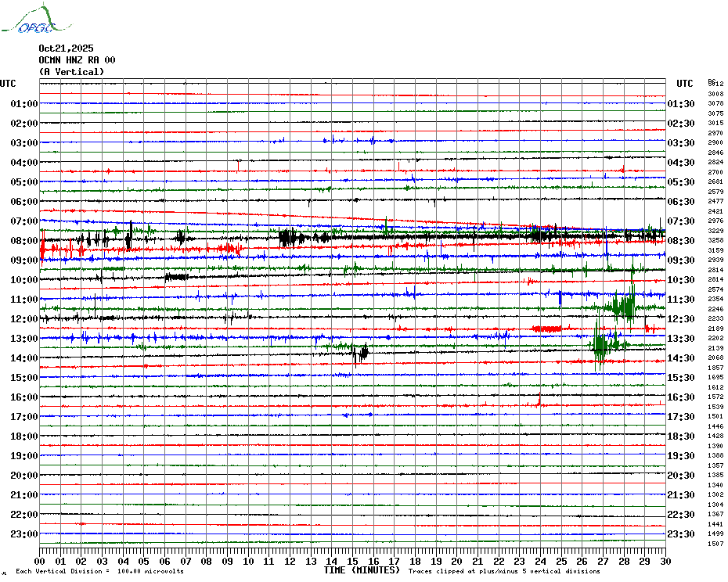Select the 14:00 hour marker on left axis

coord(24,358)
